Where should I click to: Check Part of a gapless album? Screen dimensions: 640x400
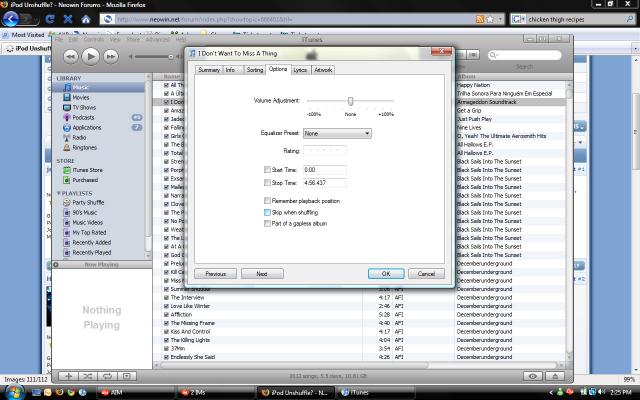point(267,224)
